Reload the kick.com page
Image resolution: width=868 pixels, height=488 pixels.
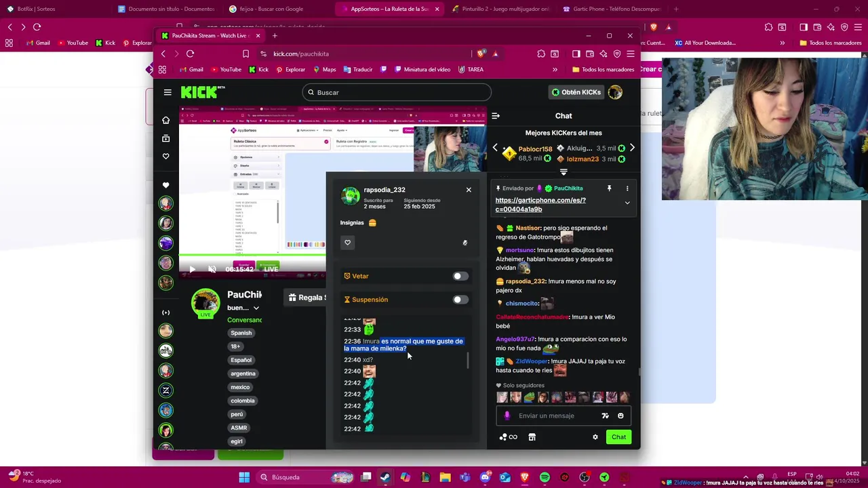[190, 54]
